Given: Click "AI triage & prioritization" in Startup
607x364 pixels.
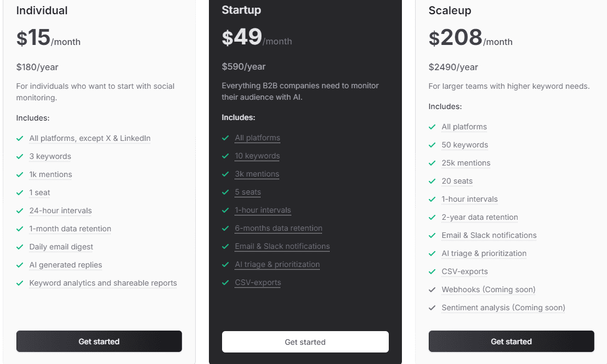Looking at the screenshot, I should click(x=277, y=265).
